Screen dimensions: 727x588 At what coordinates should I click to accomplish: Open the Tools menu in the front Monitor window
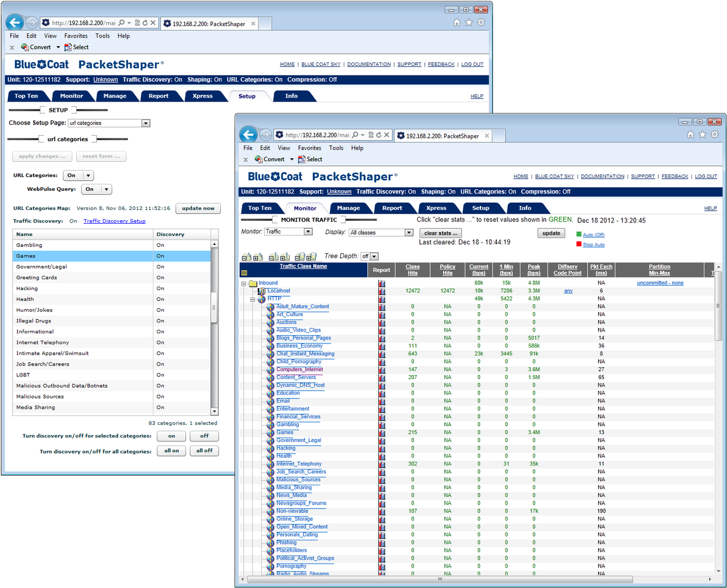click(336, 148)
